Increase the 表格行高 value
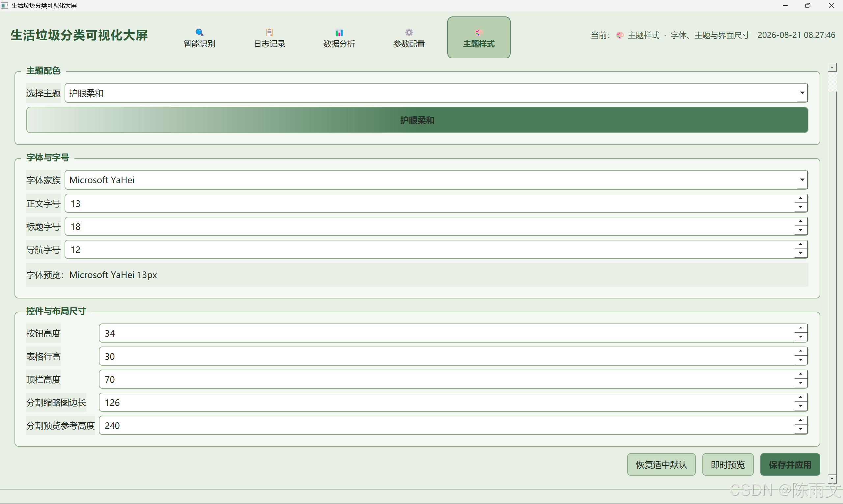Screen dimensions: 843x504 coord(801,351)
